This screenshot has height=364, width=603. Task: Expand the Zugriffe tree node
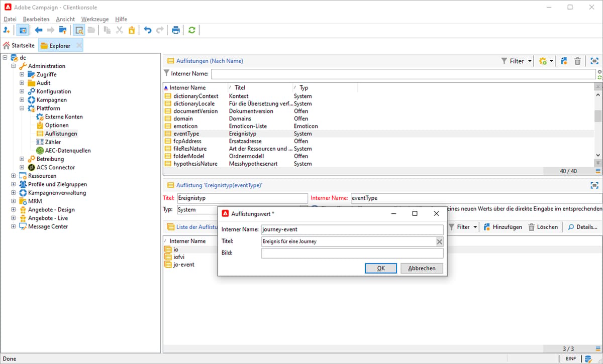point(22,75)
